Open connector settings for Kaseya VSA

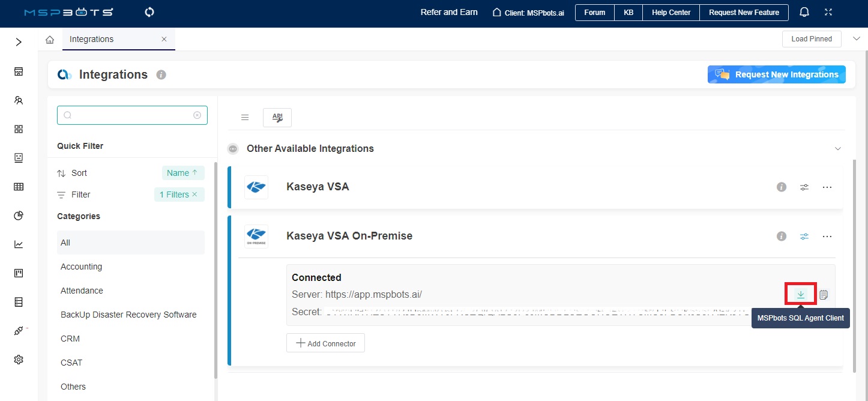coord(804,187)
